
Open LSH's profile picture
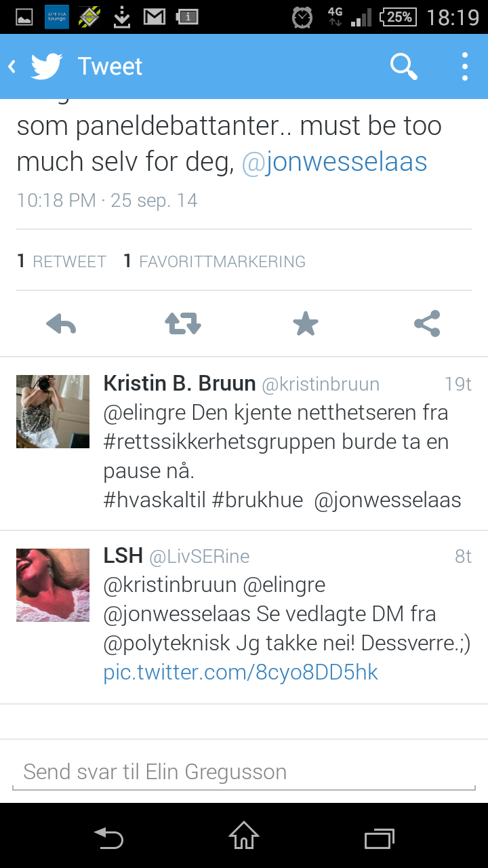pyautogui.click(x=53, y=585)
